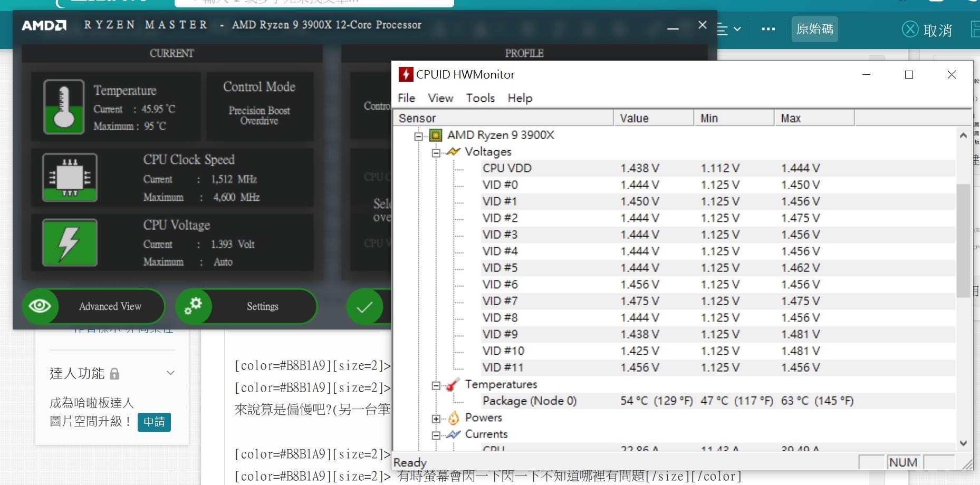Expand the Powers tree node
Viewport: 980px width, 485px height.
[436, 419]
